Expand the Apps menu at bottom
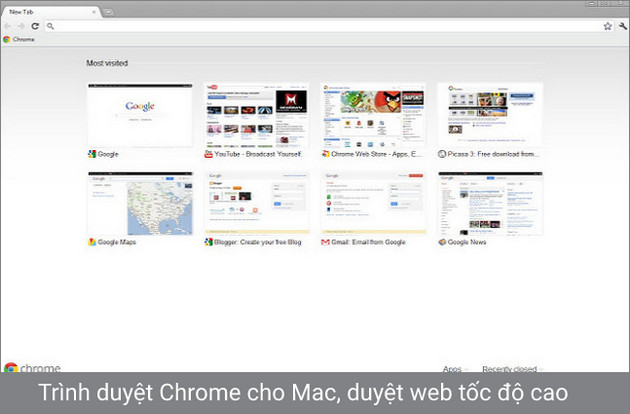Viewport: 630px width, 414px height. click(455, 369)
